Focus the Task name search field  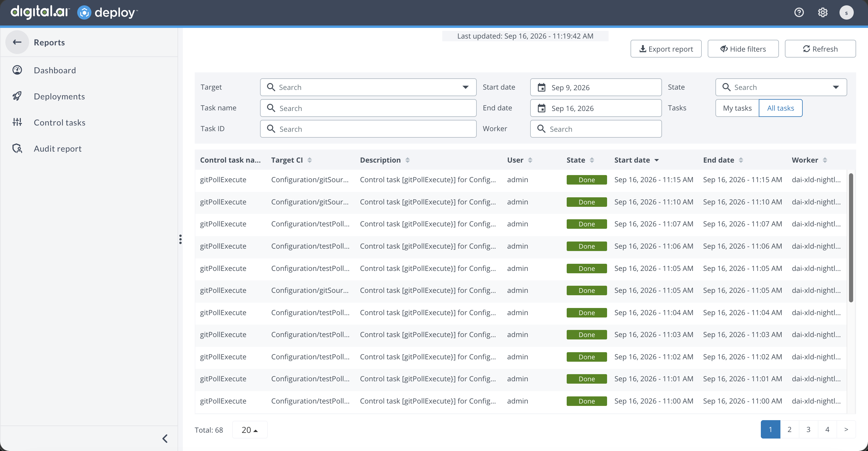click(368, 108)
